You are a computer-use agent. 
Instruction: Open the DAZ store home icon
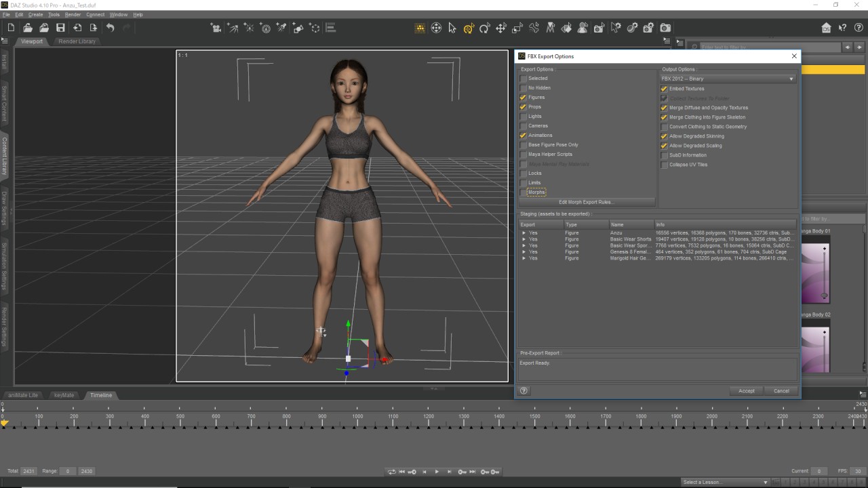click(x=826, y=28)
